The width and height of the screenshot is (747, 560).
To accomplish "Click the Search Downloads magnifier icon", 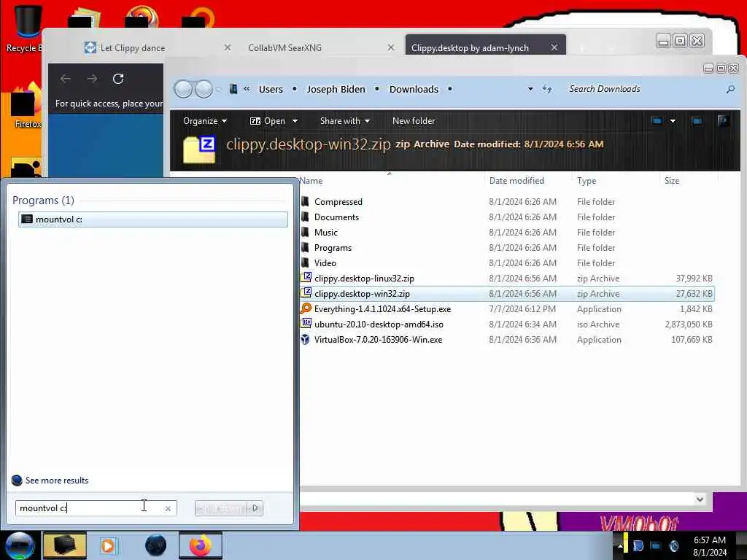I will click(x=729, y=89).
